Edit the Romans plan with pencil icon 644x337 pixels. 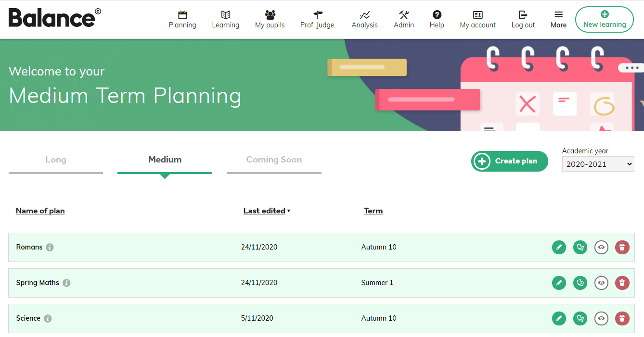(559, 247)
